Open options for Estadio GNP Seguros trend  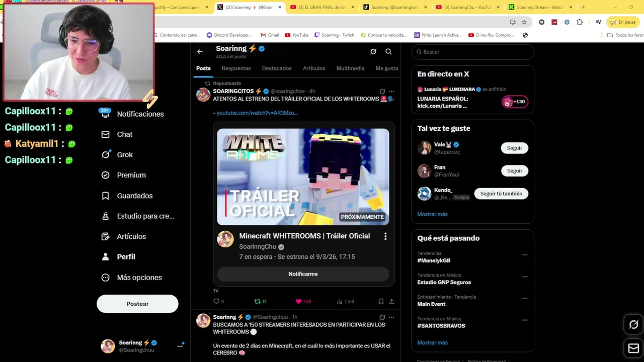click(525, 277)
